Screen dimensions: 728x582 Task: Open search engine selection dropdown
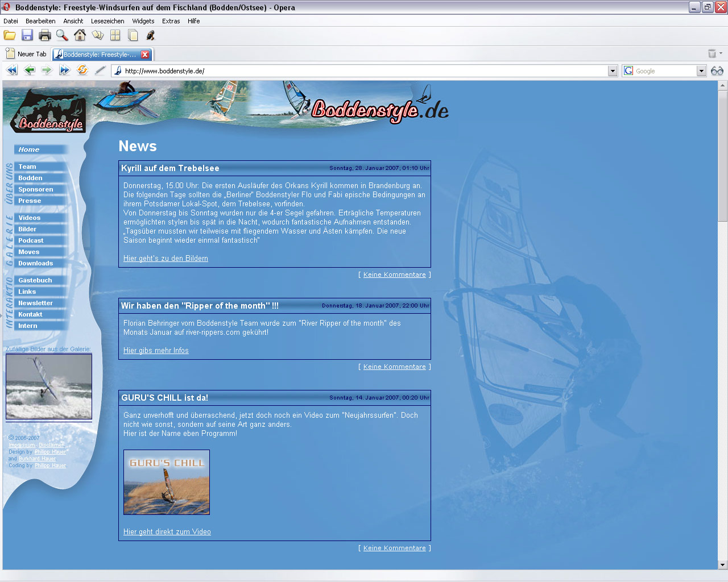pos(701,71)
